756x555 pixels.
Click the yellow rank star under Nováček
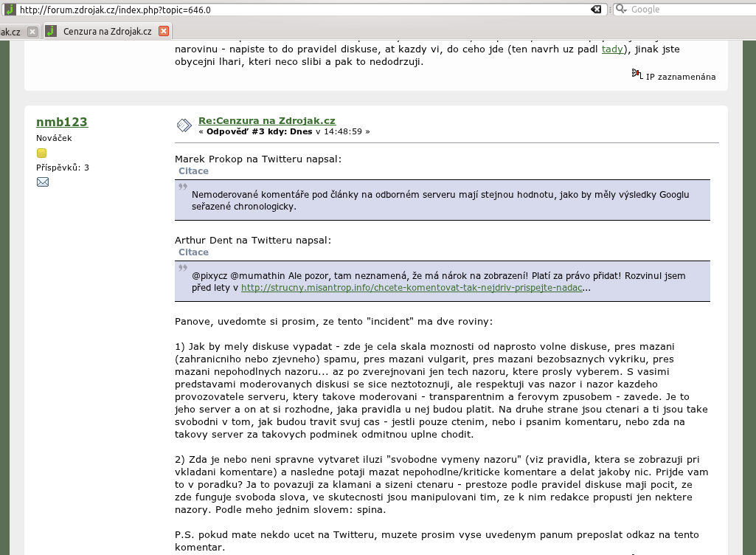click(41, 153)
